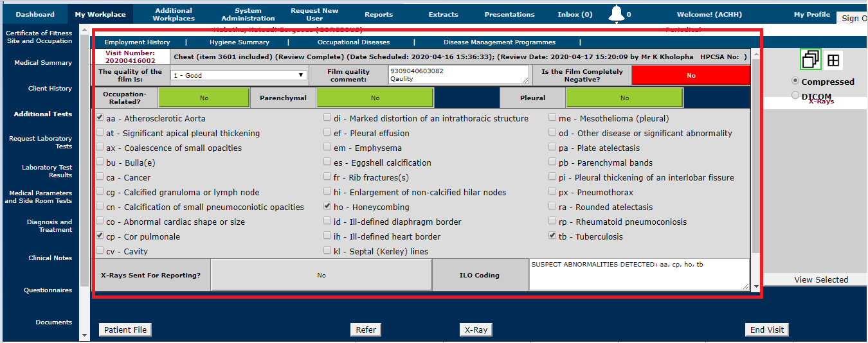868x343 pixels.
Task: Open the film quality dropdown
Action: click(239, 75)
